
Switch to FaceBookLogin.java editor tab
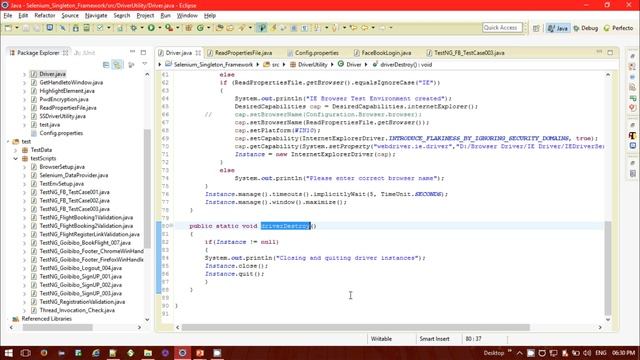point(382,53)
